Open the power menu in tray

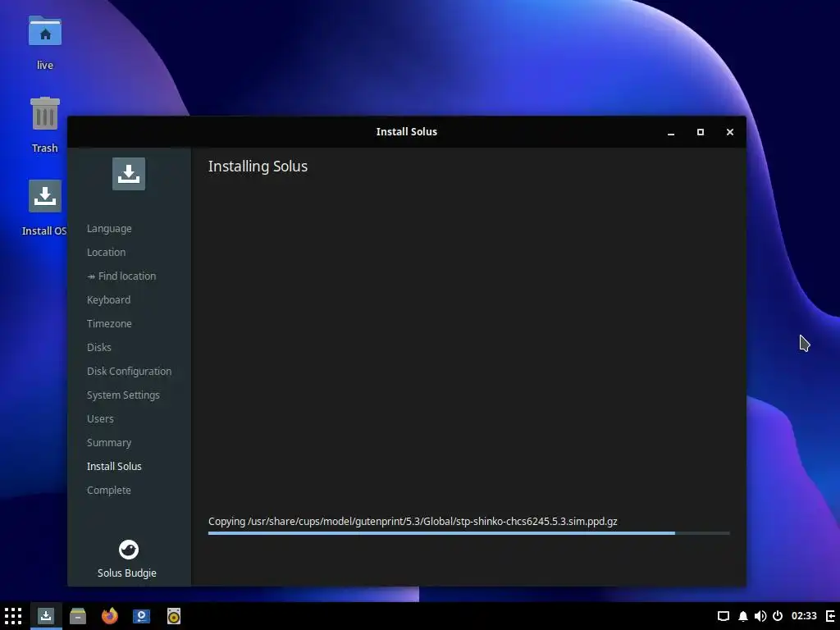tap(778, 616)
